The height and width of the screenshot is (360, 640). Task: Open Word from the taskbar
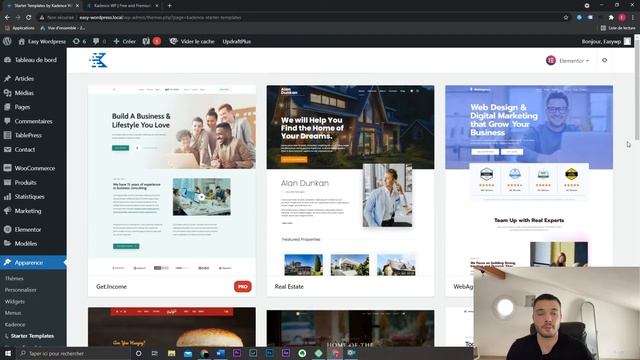pyautogui.click(x=220, y=353)
